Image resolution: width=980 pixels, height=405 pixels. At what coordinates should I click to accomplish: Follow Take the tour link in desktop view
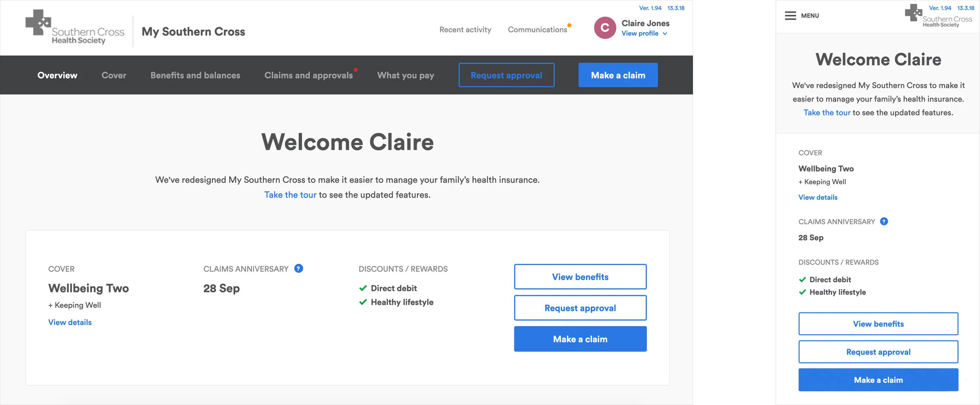tap(290, 195)
